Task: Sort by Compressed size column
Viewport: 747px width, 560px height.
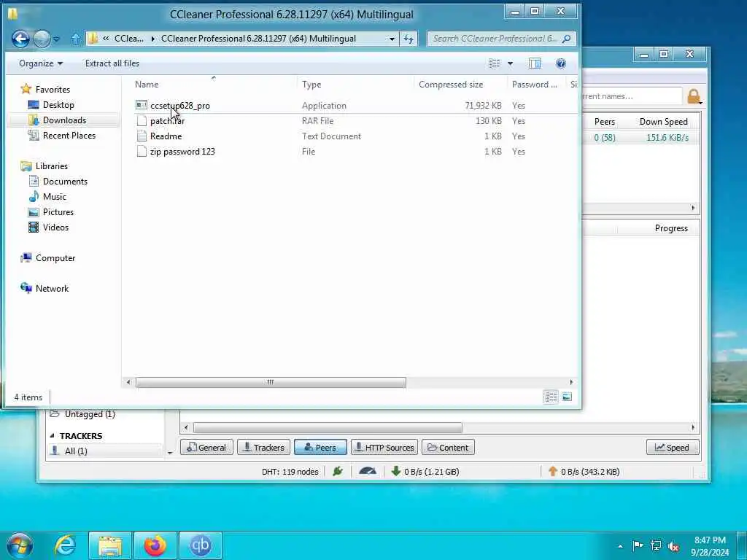Action: [x=451, y=85]
